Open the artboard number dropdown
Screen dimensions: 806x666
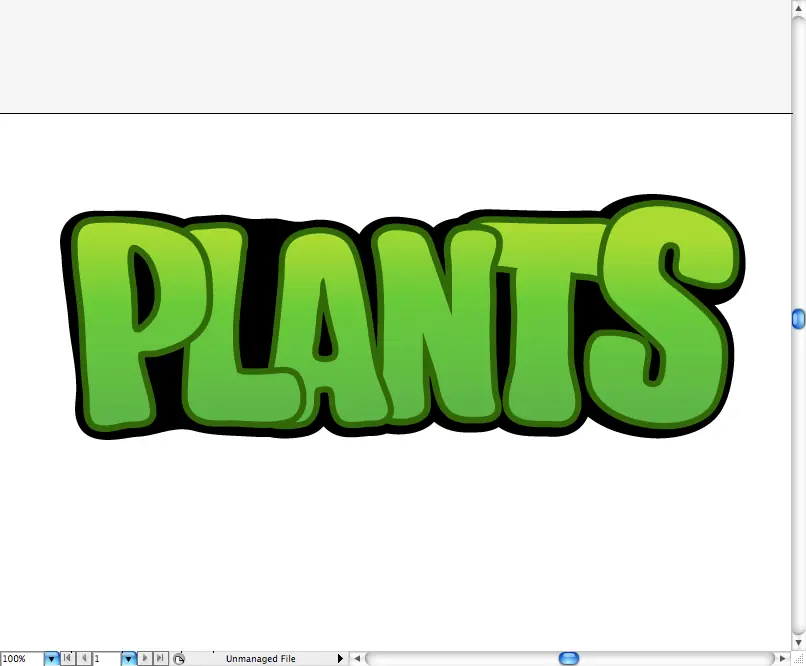(129, 659)
